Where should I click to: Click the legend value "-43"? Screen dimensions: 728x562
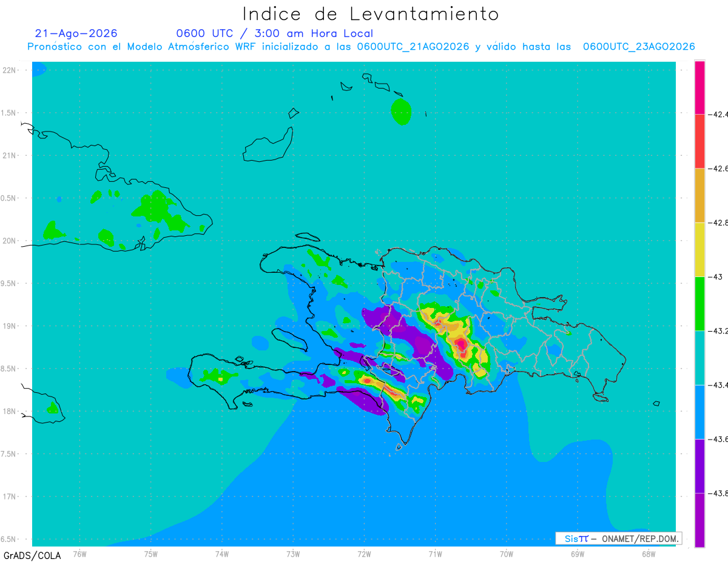pos(716,276)
